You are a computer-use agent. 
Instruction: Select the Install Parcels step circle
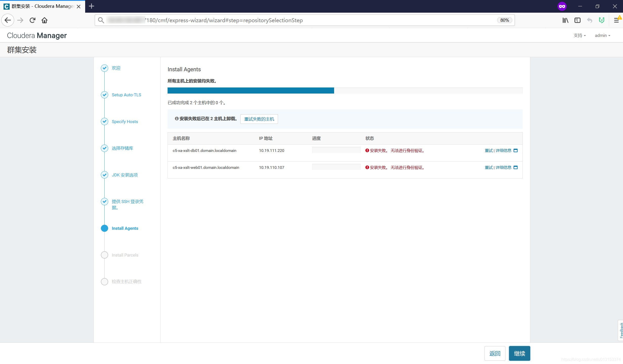(104, 255)
